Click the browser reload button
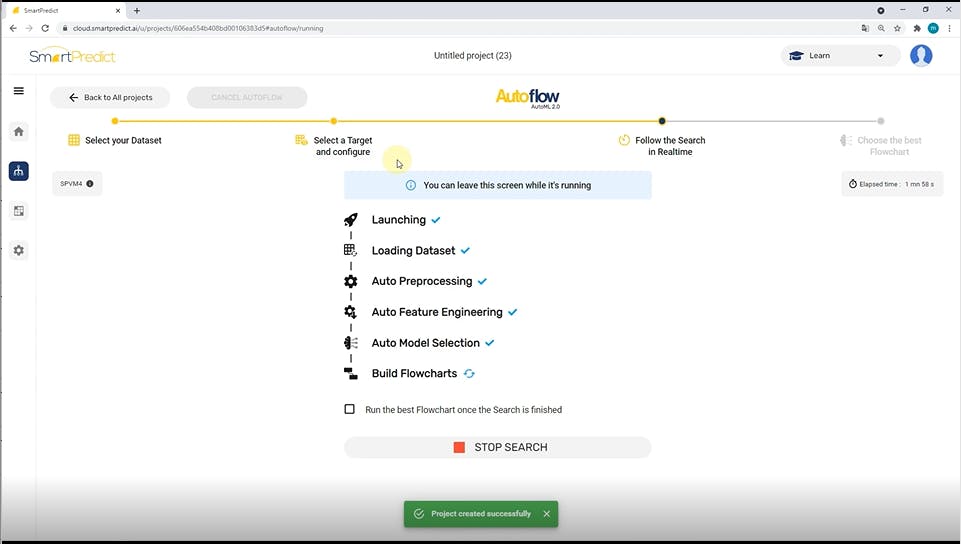The height and width of the screenshot is (544, 961). (45, 28)
